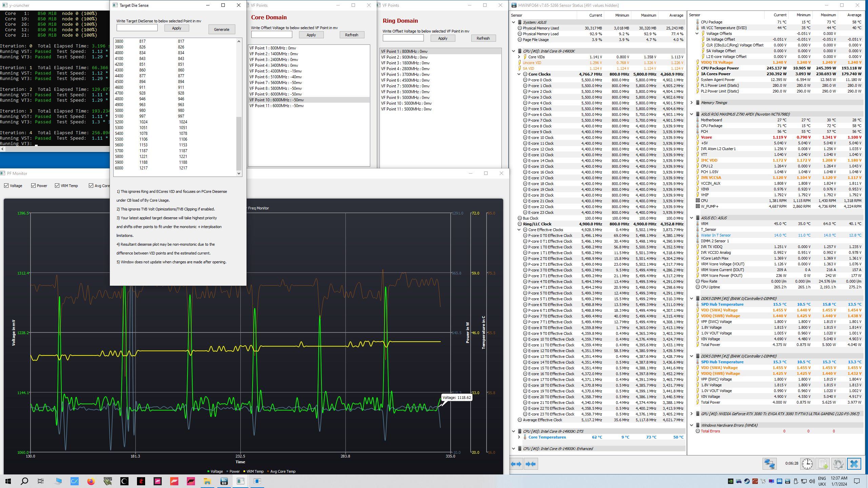Select VF Point 5 : 4300MHz : -19mv
The height and width of the screenshot is (488, 868).
[309, 71]
